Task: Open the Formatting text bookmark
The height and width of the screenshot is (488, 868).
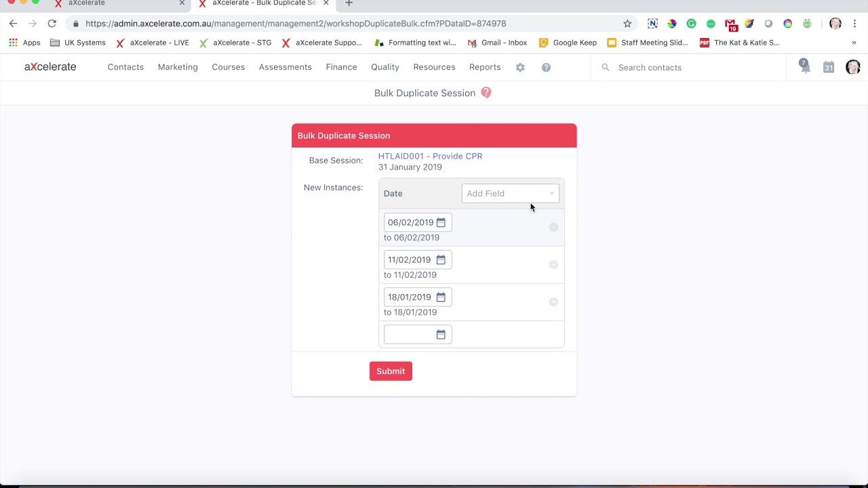Action: click(415, 43)
